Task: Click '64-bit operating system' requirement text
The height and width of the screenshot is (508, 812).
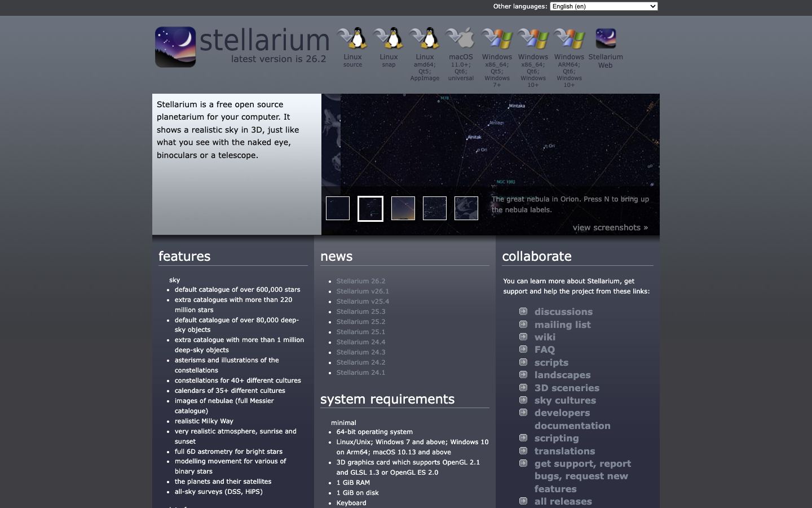Action: point(374,432)
